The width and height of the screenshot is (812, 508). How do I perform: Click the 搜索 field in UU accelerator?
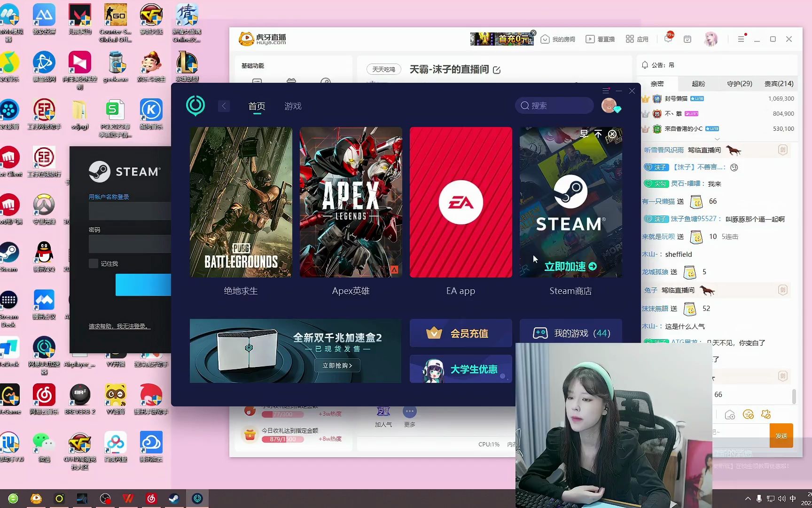click(x=554, y=105)
